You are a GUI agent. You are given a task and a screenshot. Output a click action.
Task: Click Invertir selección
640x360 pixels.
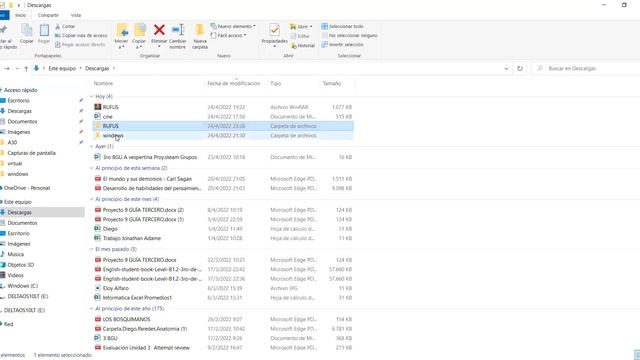click(342, 44)
